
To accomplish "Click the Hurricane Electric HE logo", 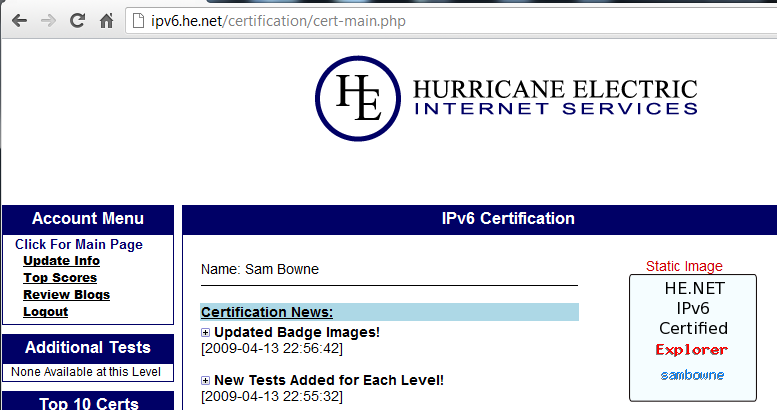I will point(358,98).
